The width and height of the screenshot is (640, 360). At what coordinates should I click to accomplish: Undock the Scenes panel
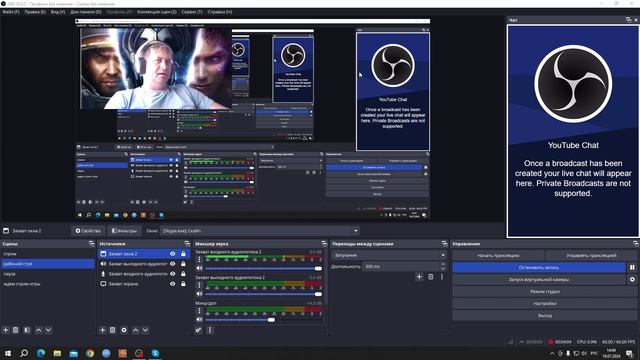[x=91, y=244]
